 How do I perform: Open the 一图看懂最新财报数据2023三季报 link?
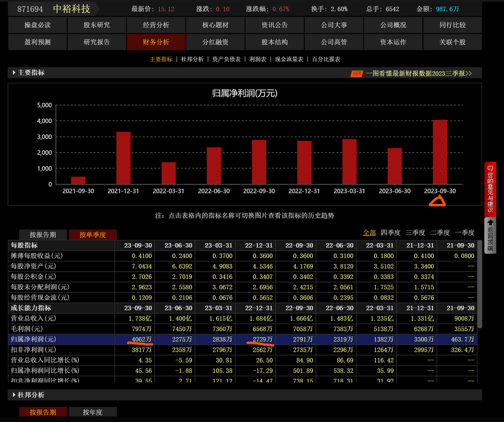(x=418, y=73)
